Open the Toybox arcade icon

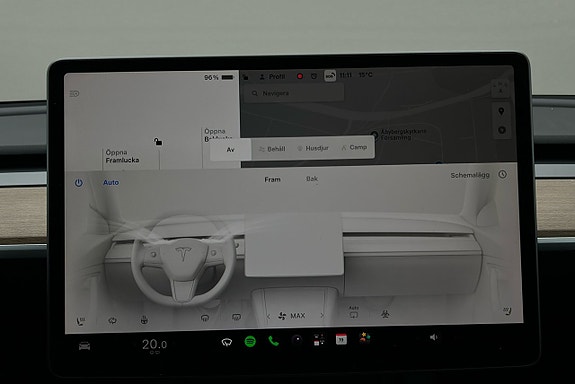pyautogui.click(x=365, y=338)
